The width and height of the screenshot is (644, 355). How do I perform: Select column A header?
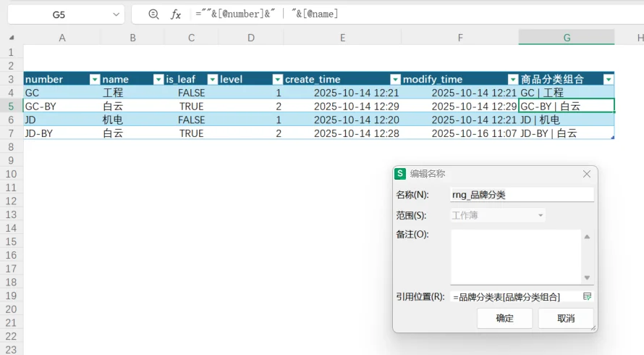[x=62, y=38]
